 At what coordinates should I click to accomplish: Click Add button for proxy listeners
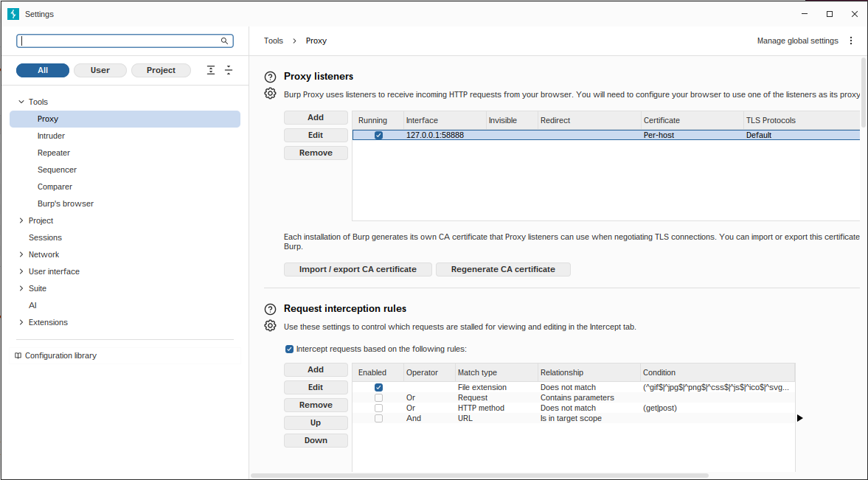(316, 117)
